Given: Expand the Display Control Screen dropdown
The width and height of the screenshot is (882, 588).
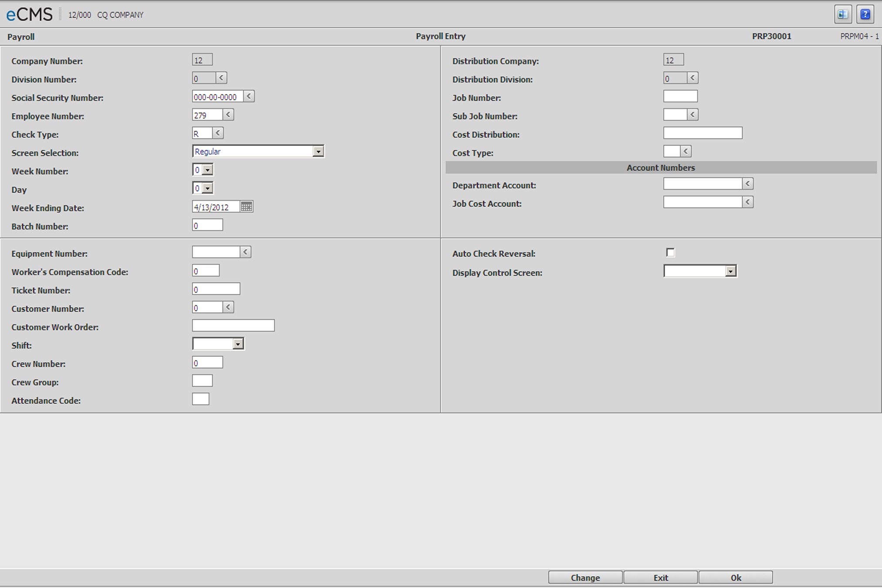Looking at the screenshot, I should click(x=731, y=271).
